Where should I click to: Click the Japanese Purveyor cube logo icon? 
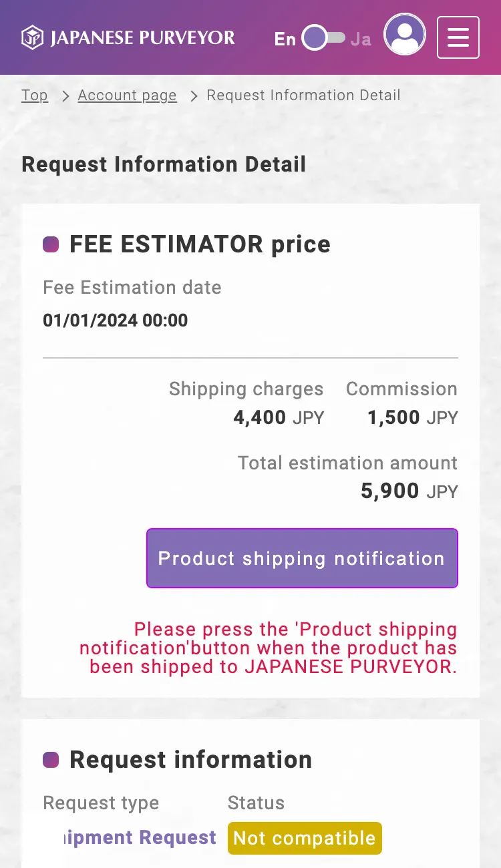pyautogui.click(x=32, y=37)
